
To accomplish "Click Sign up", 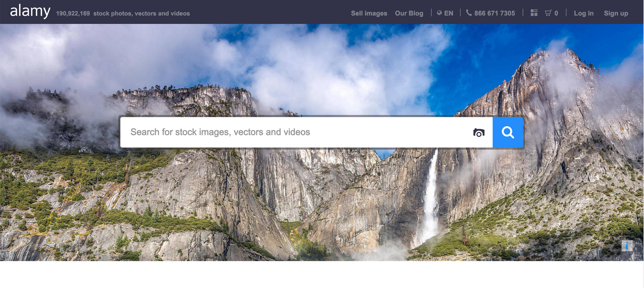I will 616,13.
